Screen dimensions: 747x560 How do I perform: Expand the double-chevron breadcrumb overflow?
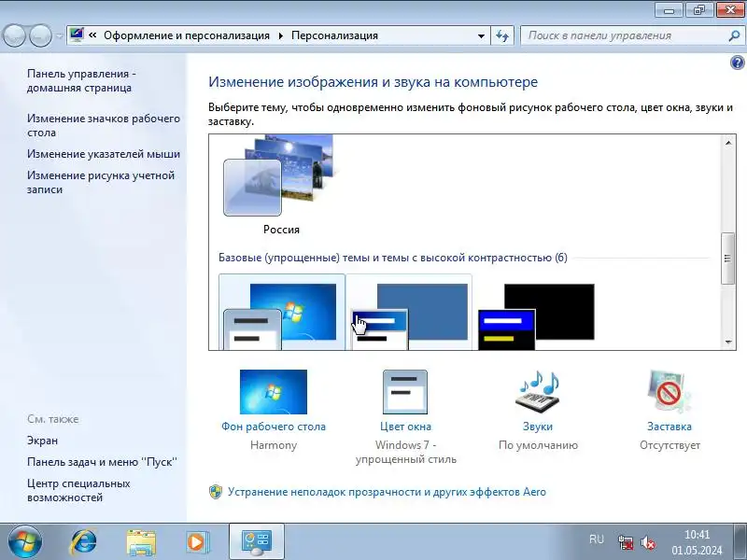(x=92, y=35)
